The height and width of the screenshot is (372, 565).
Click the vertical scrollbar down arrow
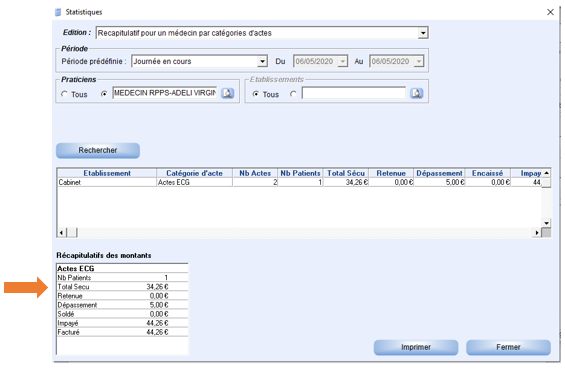[x=546, y=223]
